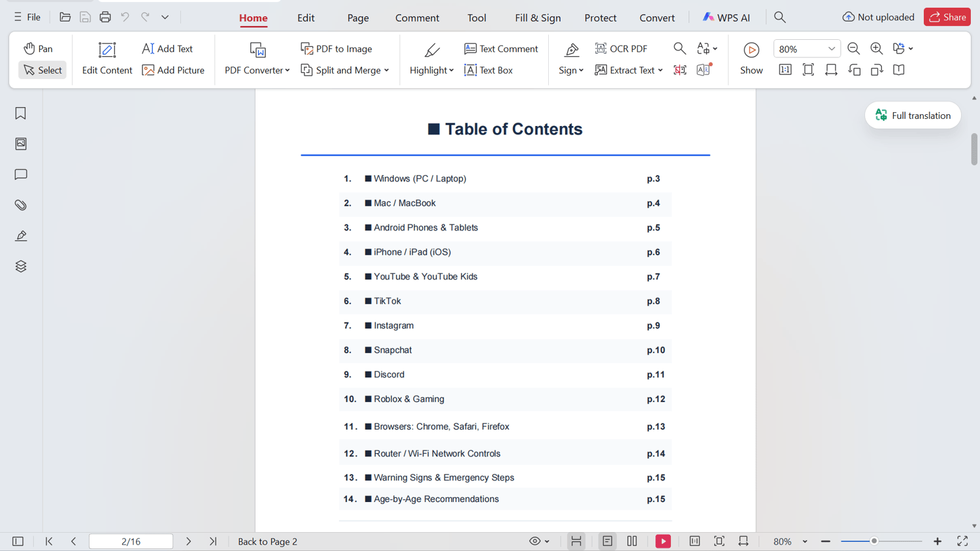Click the zoom in magnifier icon
Viewport: 980px width, 551px height.
click(x=877, y=48)
